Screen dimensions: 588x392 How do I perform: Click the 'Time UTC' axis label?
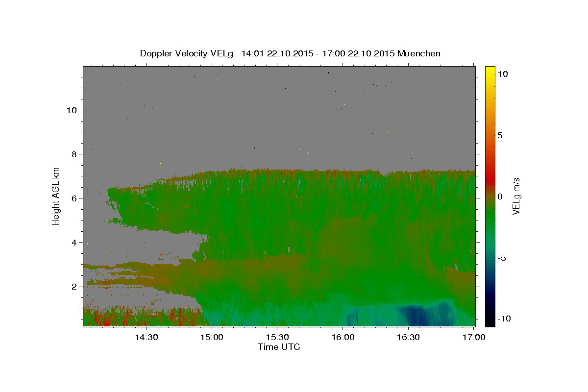pyautogui.click(x=279, y=347)
